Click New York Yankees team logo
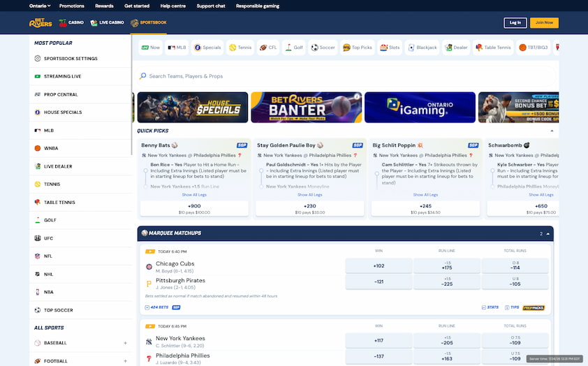588x366 pixels. tap(149, 342)
